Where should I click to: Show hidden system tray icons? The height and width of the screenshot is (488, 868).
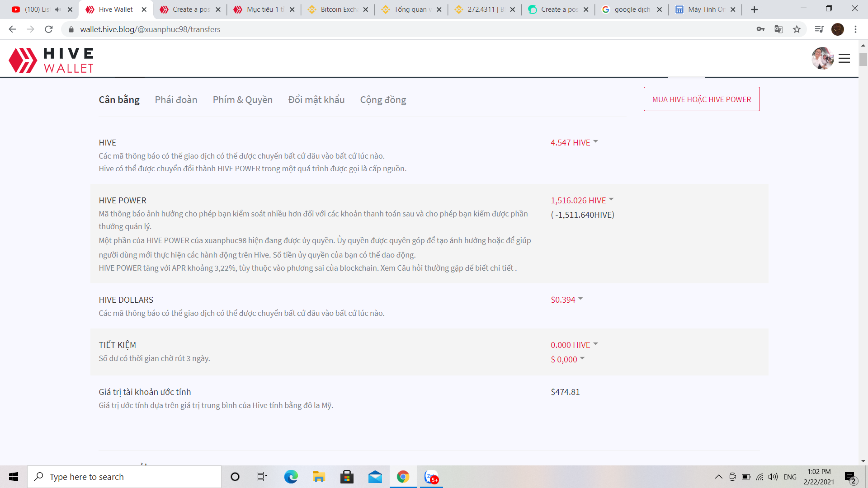coord(718,477)
